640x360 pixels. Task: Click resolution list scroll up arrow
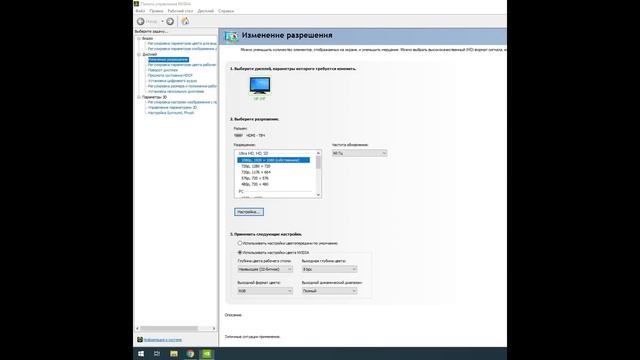tap(318, 153)
